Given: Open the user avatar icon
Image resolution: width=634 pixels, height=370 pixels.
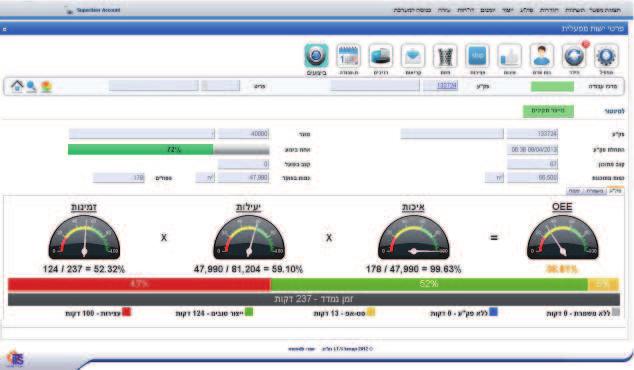Looking at the screenshot, I should [542, 56].
